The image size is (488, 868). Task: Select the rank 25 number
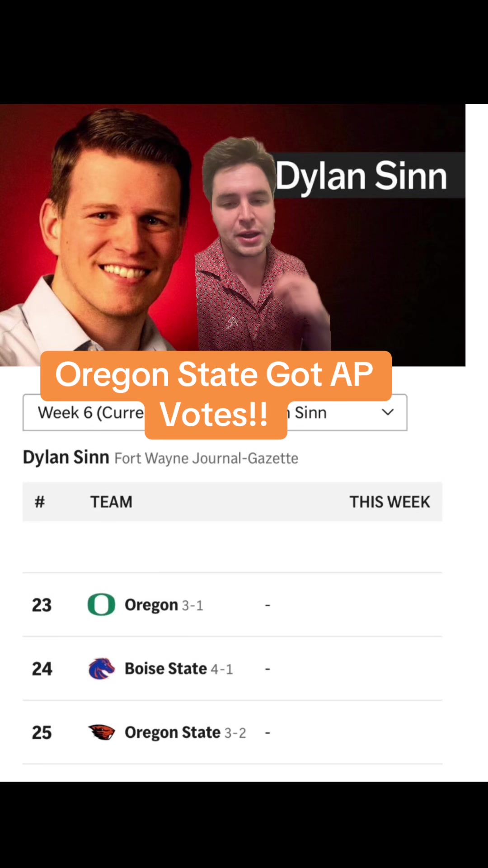coord(42,732)
